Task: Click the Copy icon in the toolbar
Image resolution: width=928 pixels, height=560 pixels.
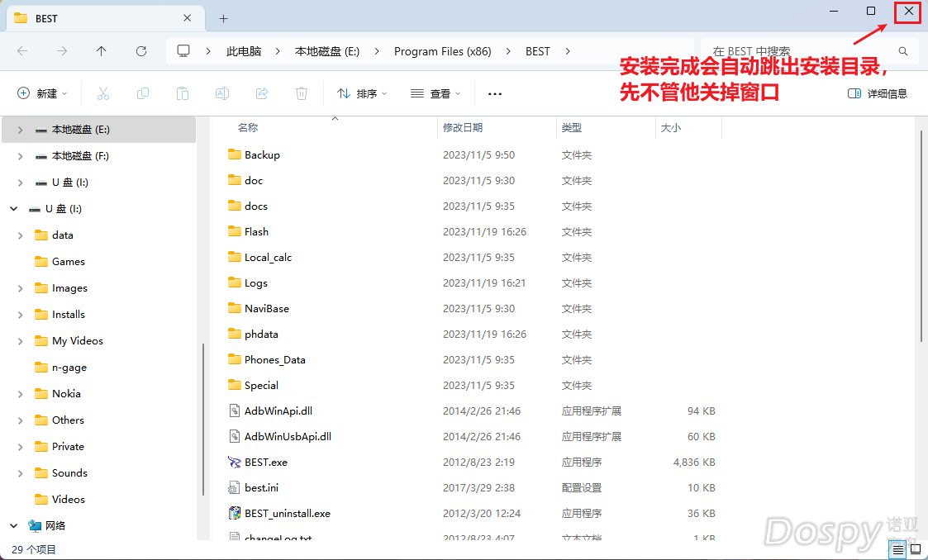Action: (x=143, y=93)
